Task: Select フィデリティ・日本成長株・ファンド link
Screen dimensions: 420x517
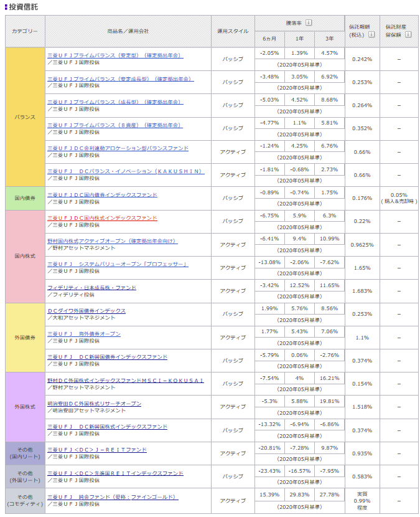Action: (x=91, y=287)
